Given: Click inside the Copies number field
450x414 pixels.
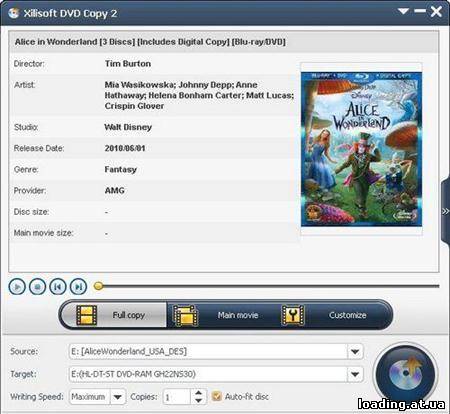Looking at the screenshot, I should pos(177,397).
